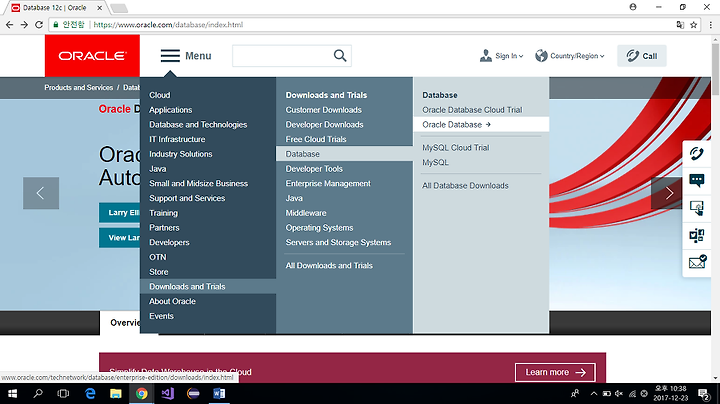This screenshot has height=404, width=720.
Task: Select Industry Solutions menu item
Action: (180, 154)
